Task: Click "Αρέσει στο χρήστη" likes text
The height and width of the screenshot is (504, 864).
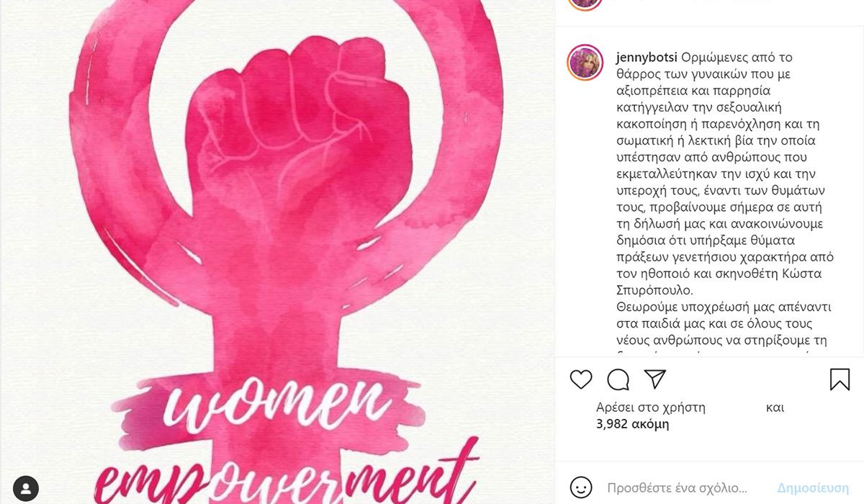Action: 650,408
